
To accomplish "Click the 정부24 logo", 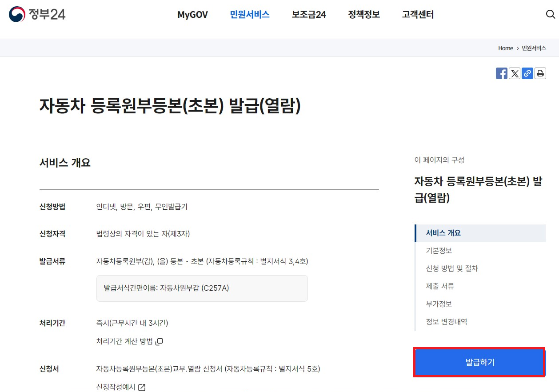I will 37,14.
